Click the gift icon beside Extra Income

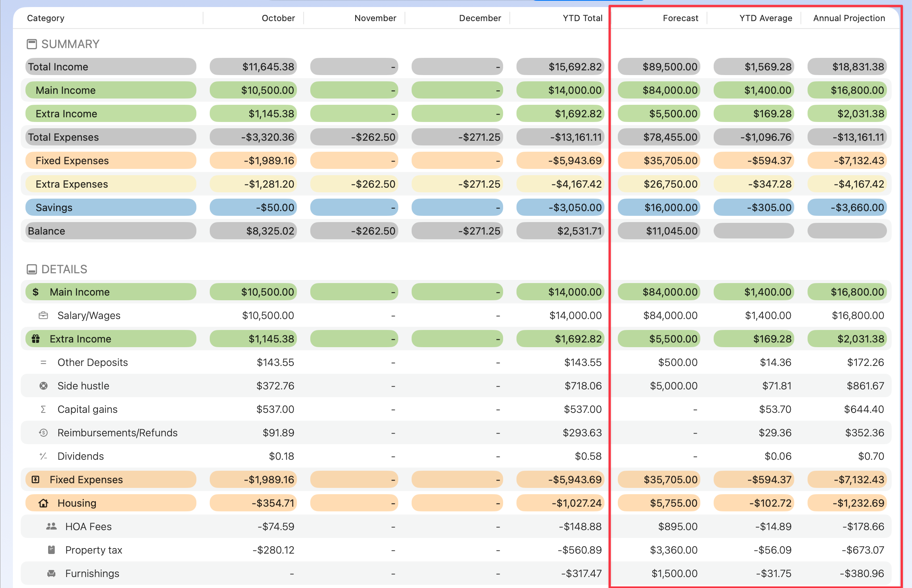[35, 339]
